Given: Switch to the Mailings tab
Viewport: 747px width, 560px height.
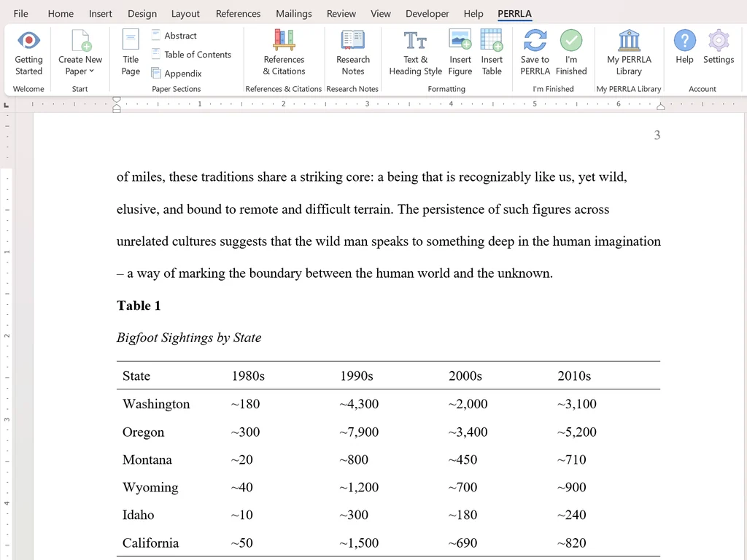Looking at the screenshot, I should [x=294, y=13].
